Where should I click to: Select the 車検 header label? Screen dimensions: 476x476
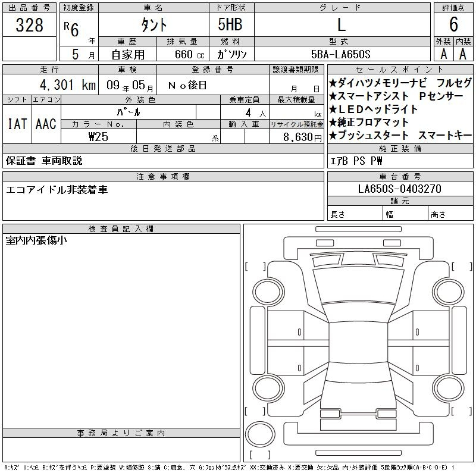[127, 69]
